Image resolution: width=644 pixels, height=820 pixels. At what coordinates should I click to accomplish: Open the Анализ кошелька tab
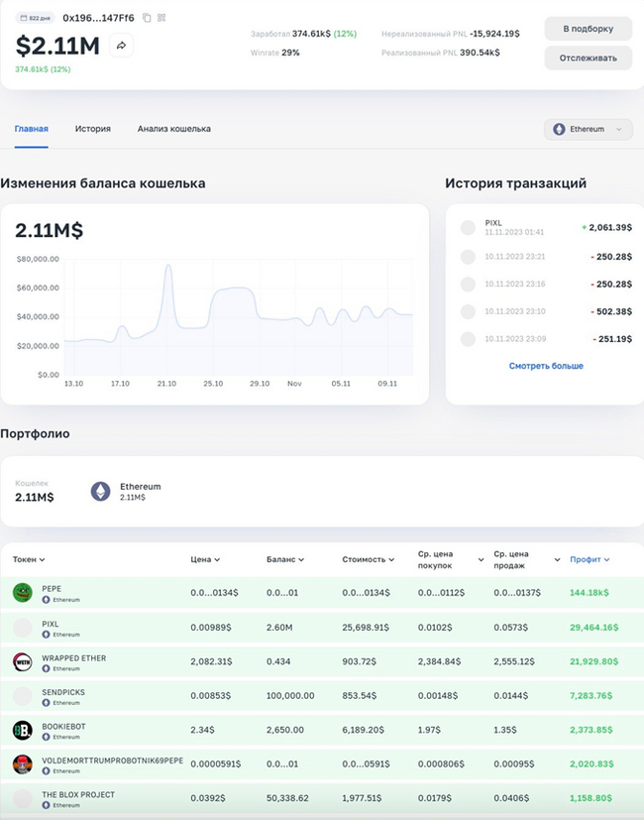[x=173, y=129]
